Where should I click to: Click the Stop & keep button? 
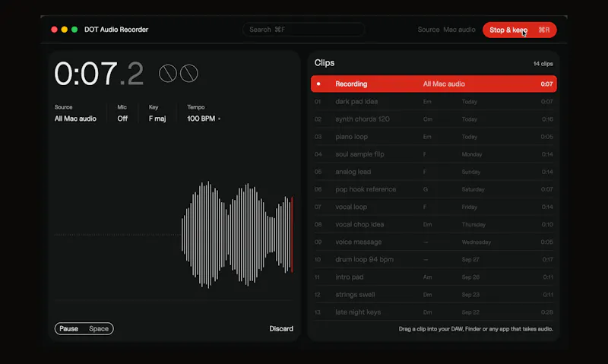[519, 30]
